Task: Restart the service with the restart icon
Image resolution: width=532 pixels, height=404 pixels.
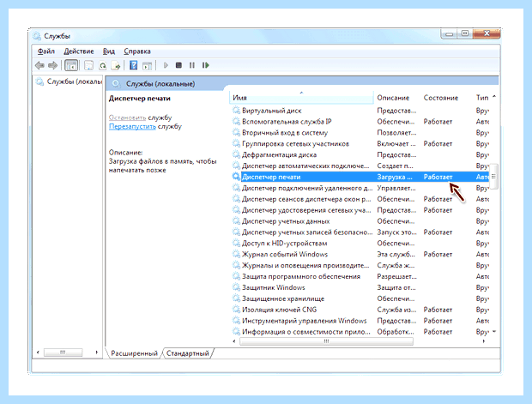Action: tap(206, 65)
